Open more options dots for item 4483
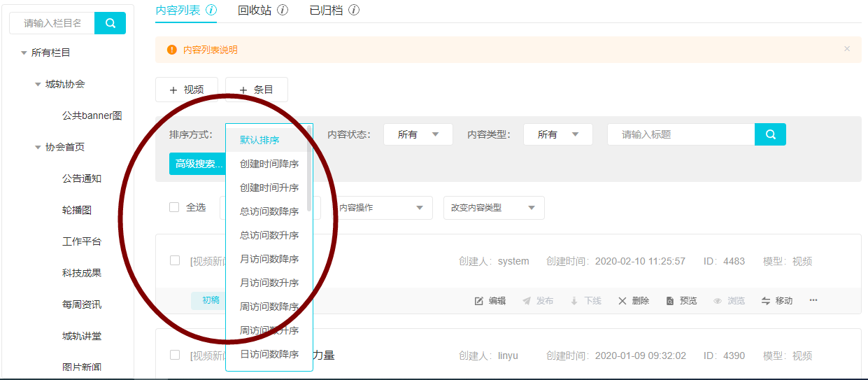 pyautogui.click(x=813, y=301)
